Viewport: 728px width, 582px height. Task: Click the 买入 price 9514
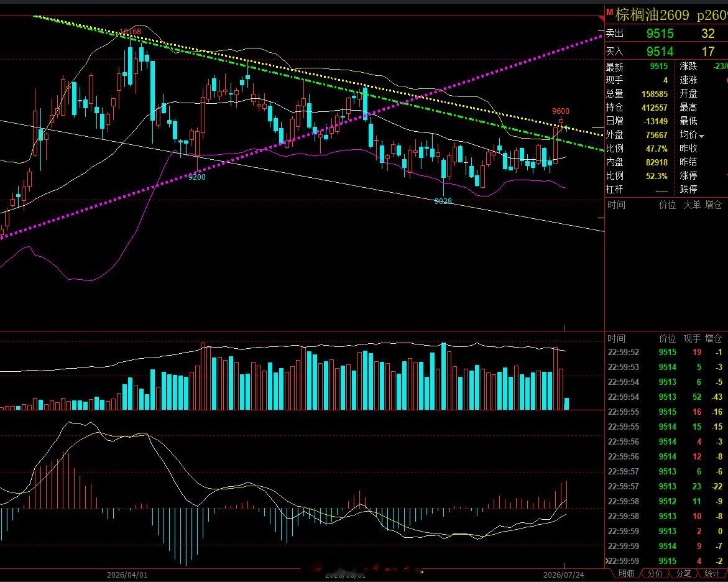tap(660, 52)
